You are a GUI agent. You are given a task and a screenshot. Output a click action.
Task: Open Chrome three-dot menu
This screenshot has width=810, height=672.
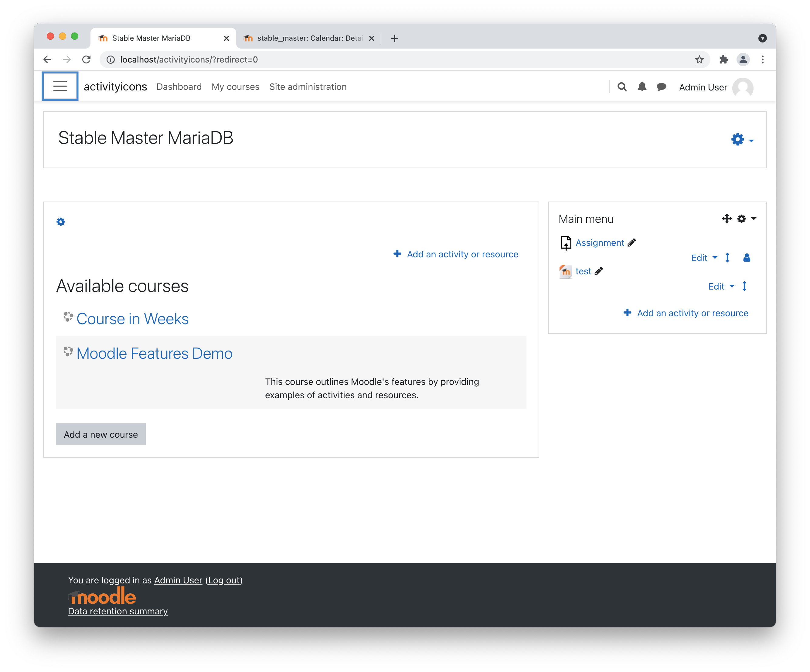point(763,59)
